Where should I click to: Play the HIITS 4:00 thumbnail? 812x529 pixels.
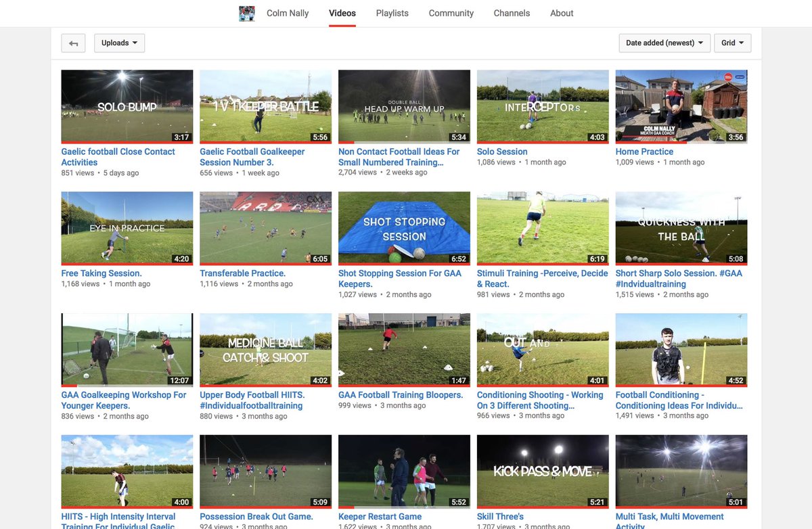click(x=127, y=472)
